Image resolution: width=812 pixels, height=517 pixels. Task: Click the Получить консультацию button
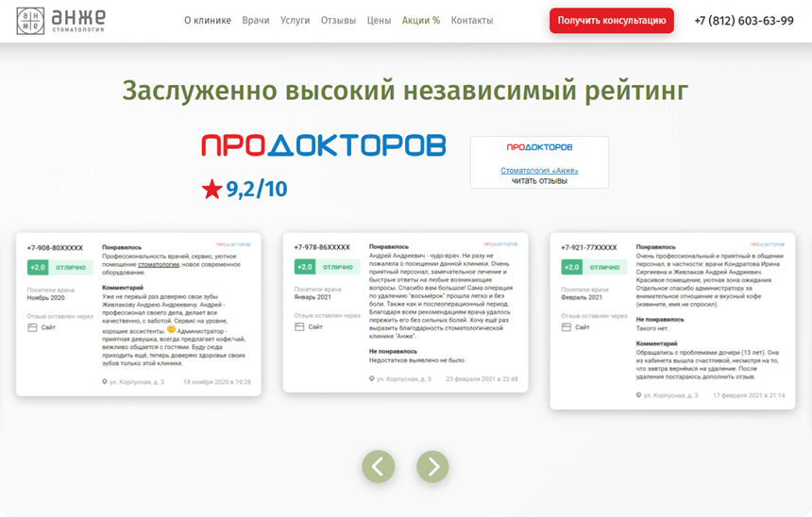pyautogui.click(x=612, y=21)
